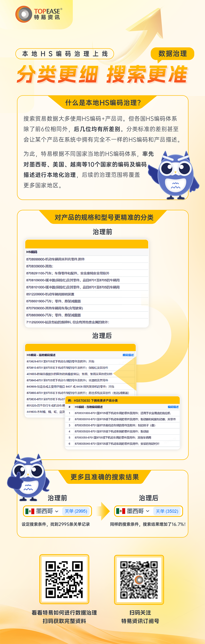The image size is (205, 644).
Task: Click the TOPEASE 特易资讯 logo
Action: coord(39,14)
